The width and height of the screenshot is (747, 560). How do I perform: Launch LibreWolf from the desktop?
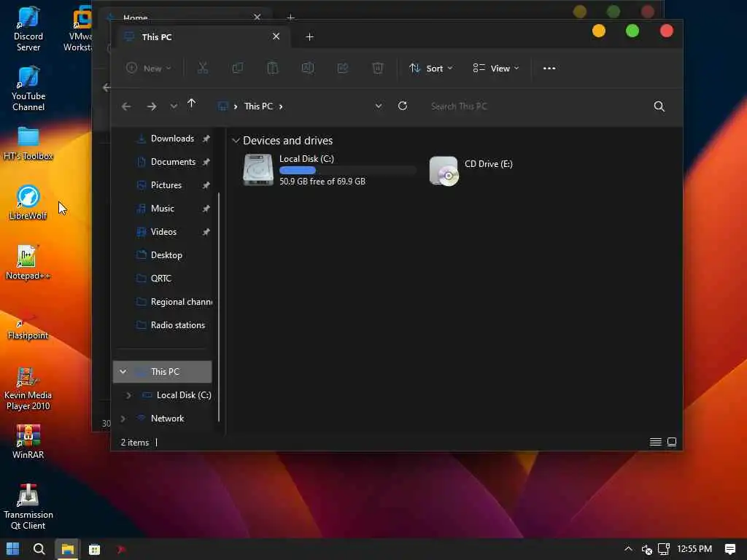click(28, 203)
